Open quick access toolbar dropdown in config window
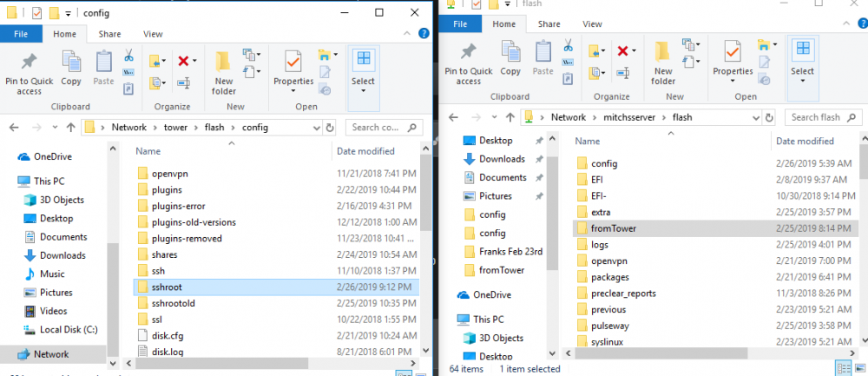Image resolution: width=868 pixels, height=376 pixels. [68, 13]
